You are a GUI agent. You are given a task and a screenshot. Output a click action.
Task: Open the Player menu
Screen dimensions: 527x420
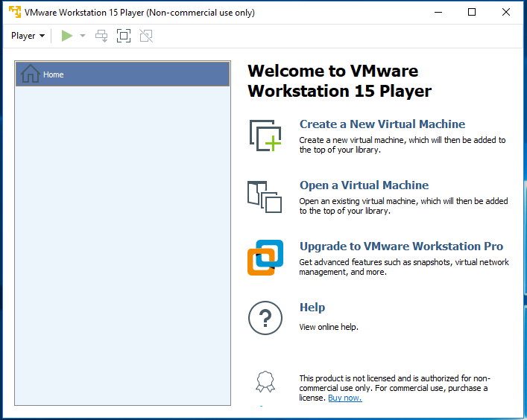pos(28,36)
